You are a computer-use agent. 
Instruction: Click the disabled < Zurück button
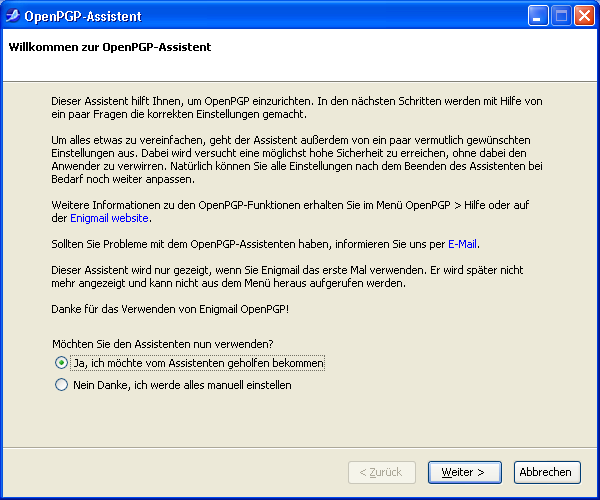[382, 472]
